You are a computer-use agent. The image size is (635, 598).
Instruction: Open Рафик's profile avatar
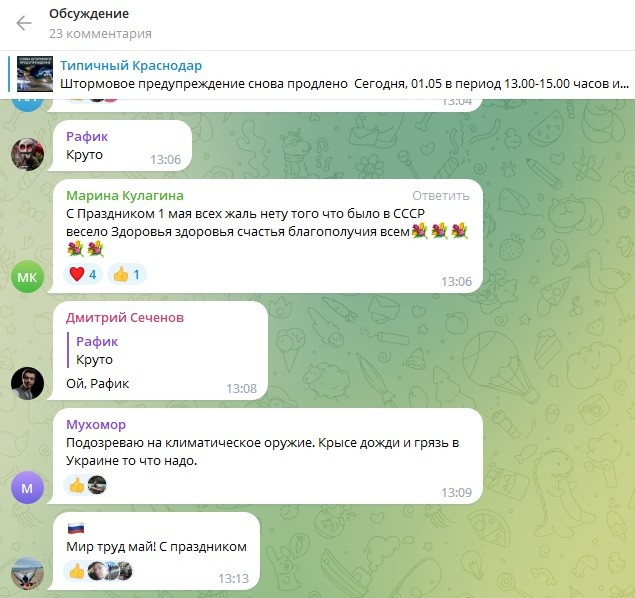[27, 154]
